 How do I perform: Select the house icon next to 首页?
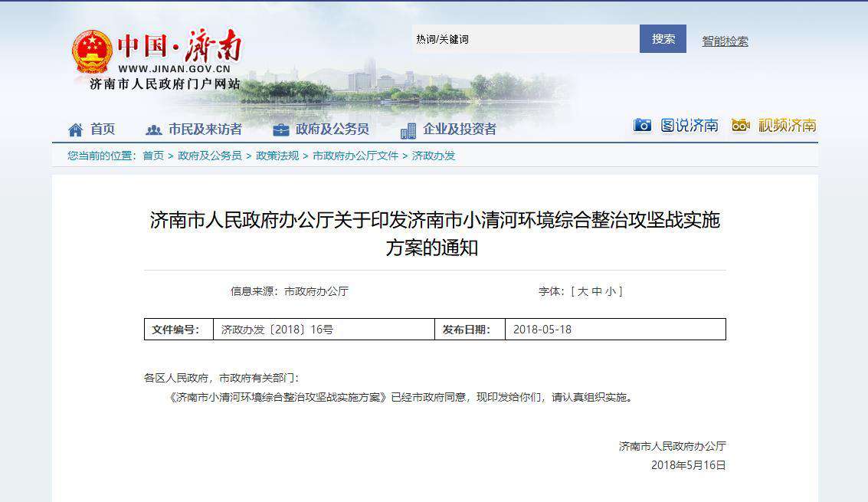click(75, 129)
